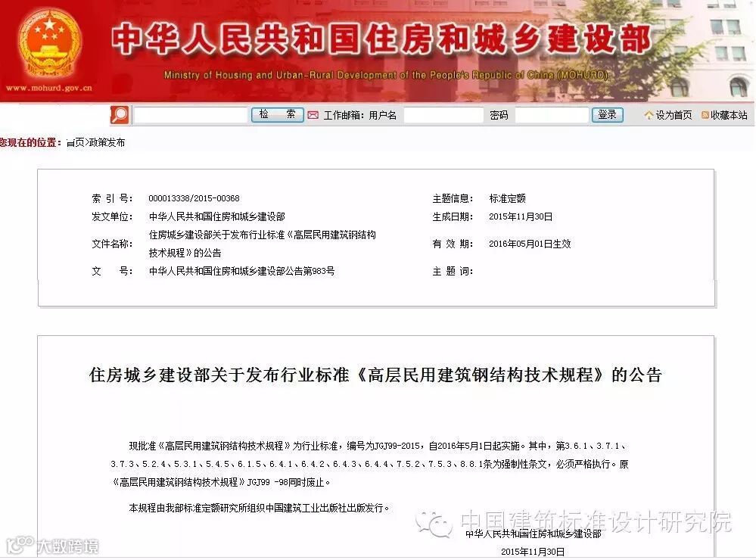The width and height of the screenshot is (756, 560).
Task: Click the bookmark site icon
Action: click(x=705, y=115)
